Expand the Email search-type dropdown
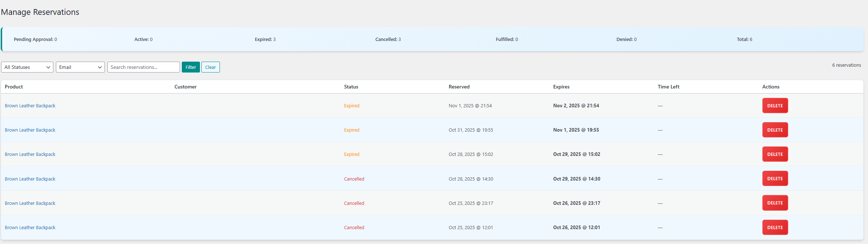This screenshot has width=868, height=244. coord(80,67)
